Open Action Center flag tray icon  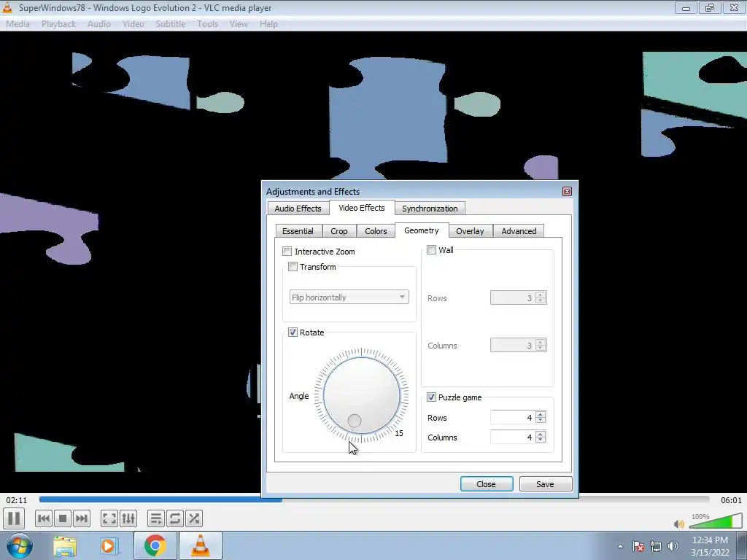[x=638, y=546]
